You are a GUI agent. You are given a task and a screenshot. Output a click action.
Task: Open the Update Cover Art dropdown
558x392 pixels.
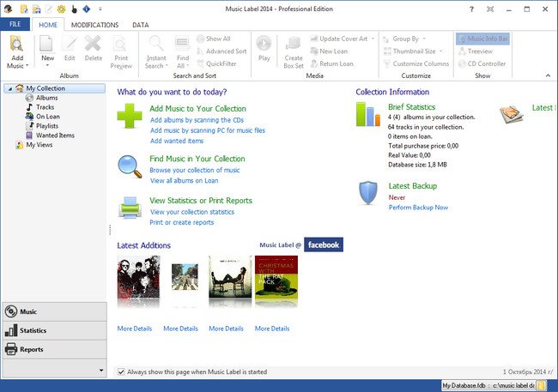coord(373,39)
